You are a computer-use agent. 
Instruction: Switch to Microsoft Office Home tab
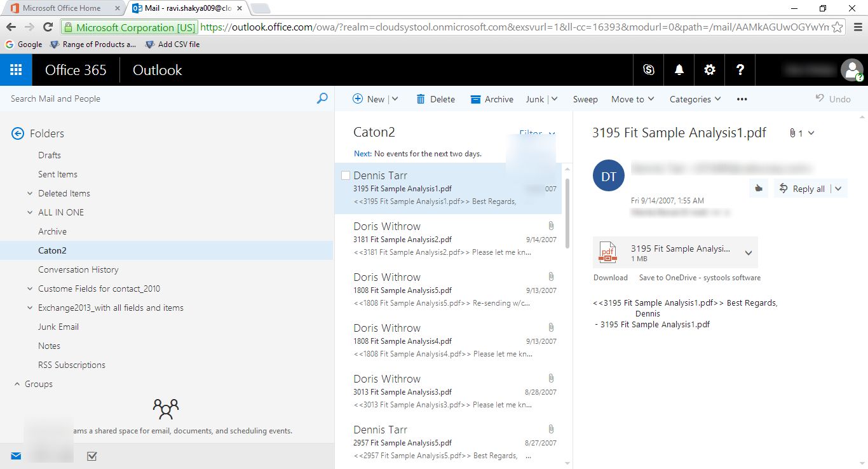tap(62, 8)
